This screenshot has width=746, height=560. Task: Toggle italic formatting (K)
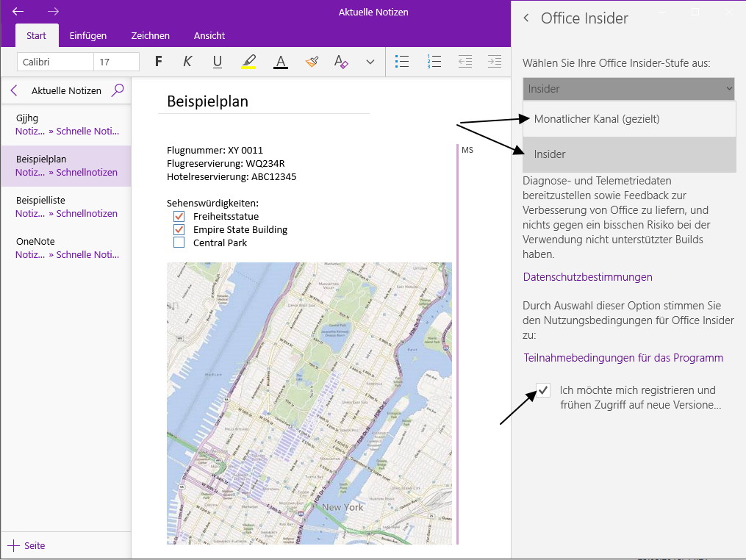[187, 62]
